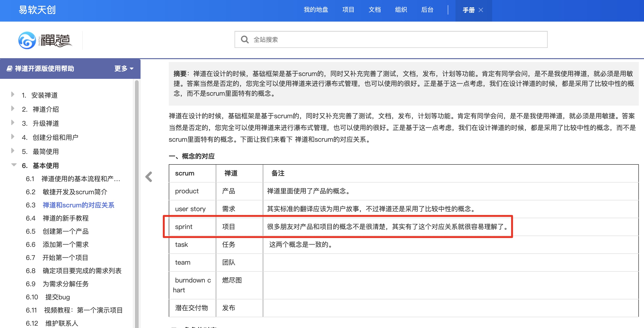644x328 pixels.
Task: Go to 后台 in the top menu
Action: [427, 10]
